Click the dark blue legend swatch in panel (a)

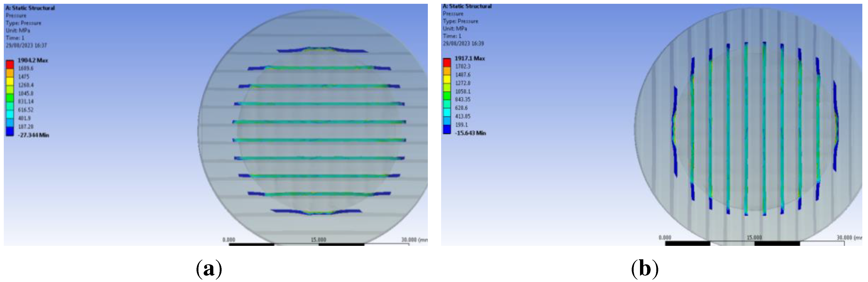[10, 132]
